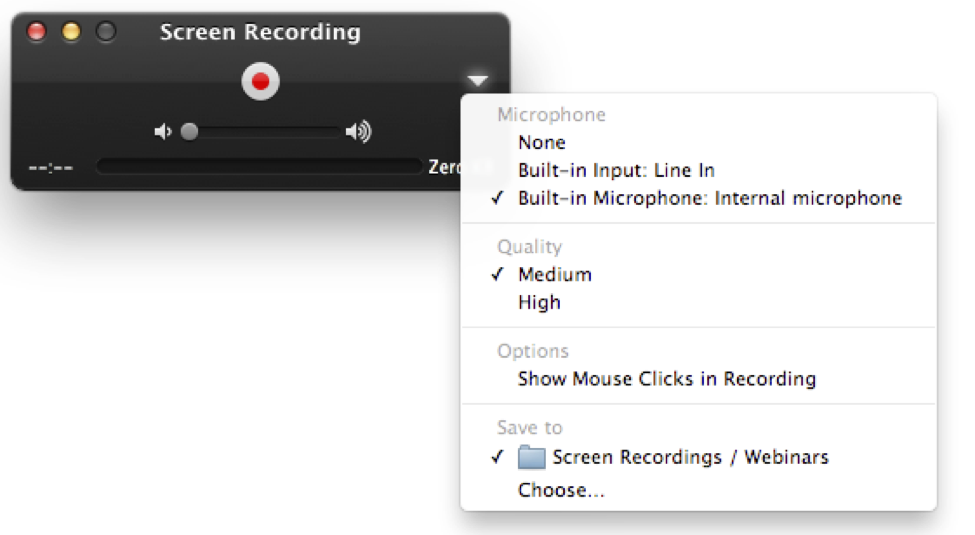Close the Screen Recording window
The height and width of the screenshot is (535, 975).
click(x=37, y=31)
